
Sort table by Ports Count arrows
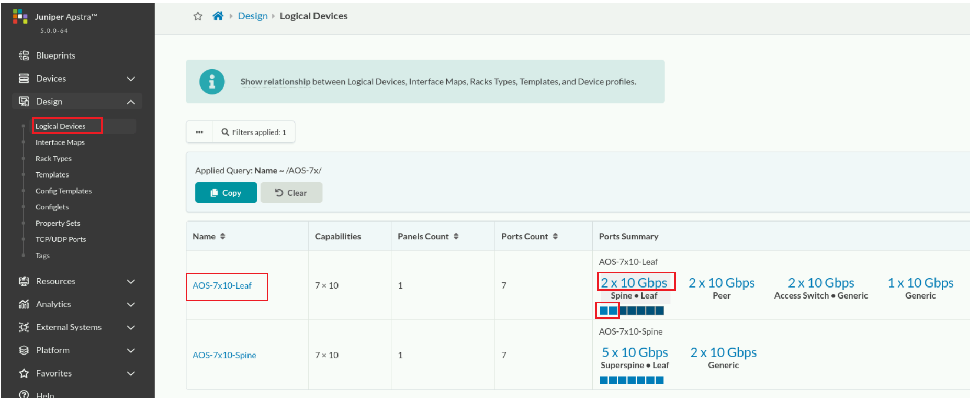point(555,236)
